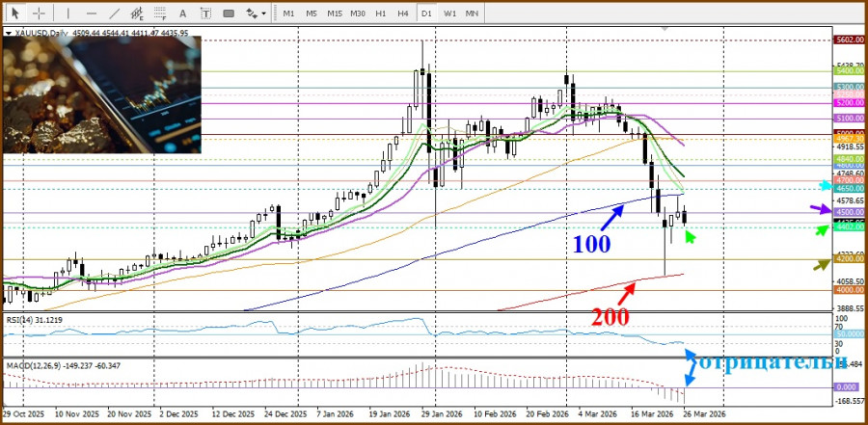This screenshot has height=425, width=868.
Task: Click the MACD(12,26,9) indicator label
Action: click(x=64, y=365)
